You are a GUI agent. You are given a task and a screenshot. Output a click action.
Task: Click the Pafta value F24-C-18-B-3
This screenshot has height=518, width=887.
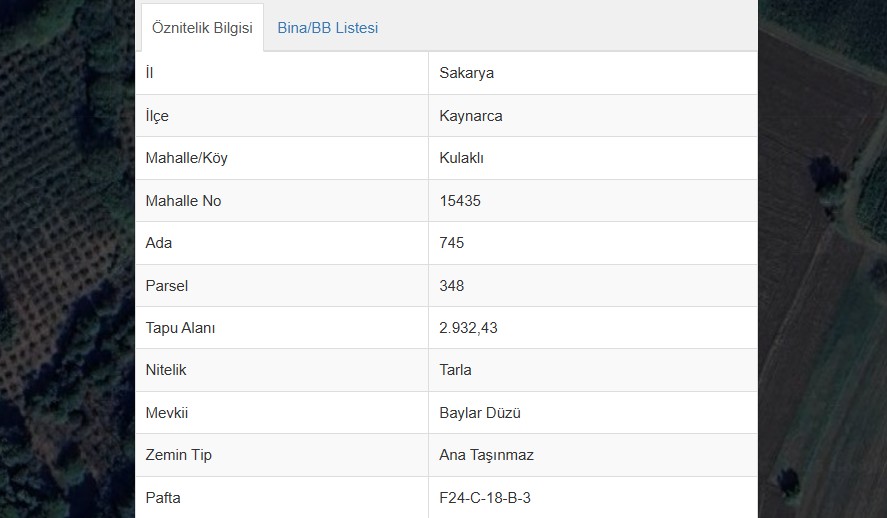click(x=485, y=498)
